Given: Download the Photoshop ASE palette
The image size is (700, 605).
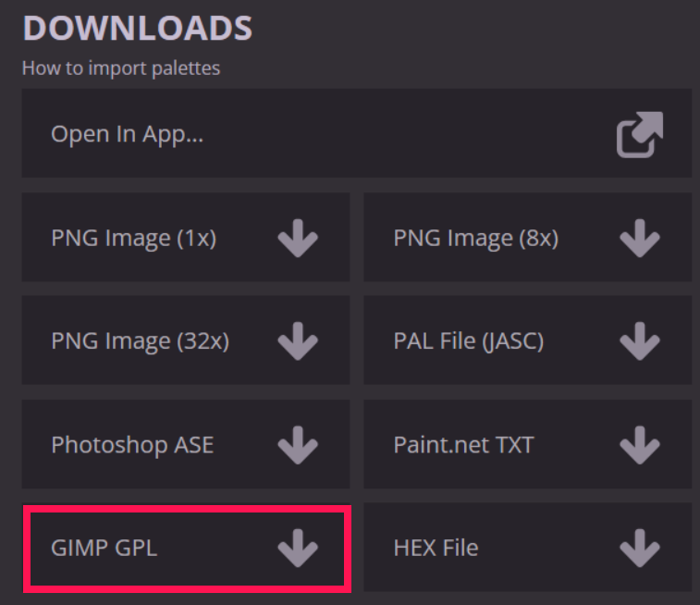Looking at the screenshot, I should (x=186, y=444).
